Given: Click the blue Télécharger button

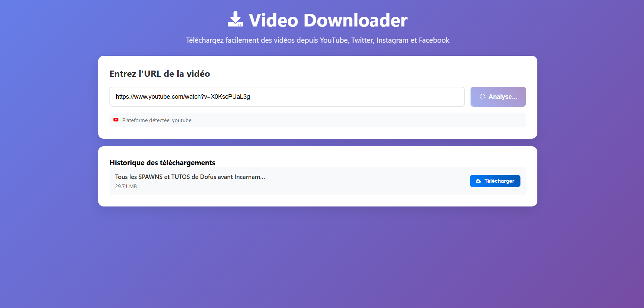Looking at the screenshot, I should 495,181.
